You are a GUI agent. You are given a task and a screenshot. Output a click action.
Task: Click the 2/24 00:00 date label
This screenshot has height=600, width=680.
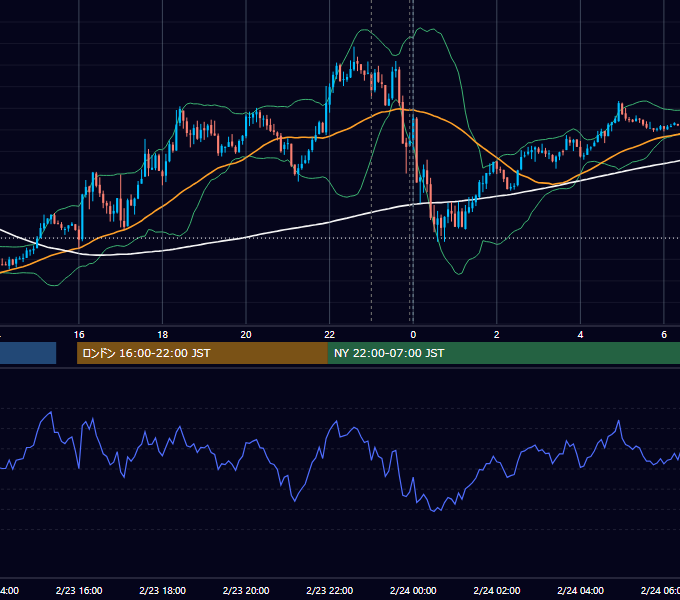tap(413, 590)
